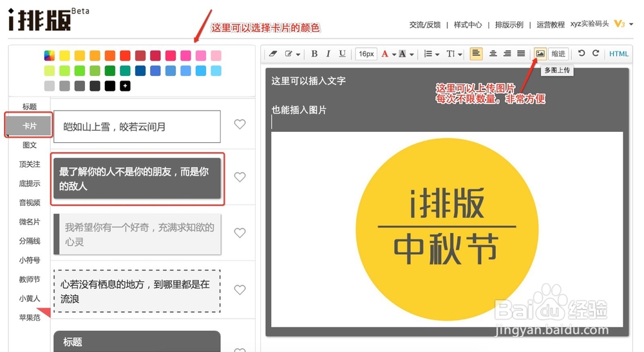This screenshot has width=644, height=352.
Task: Undo the last edit
Action: [581, 53]
